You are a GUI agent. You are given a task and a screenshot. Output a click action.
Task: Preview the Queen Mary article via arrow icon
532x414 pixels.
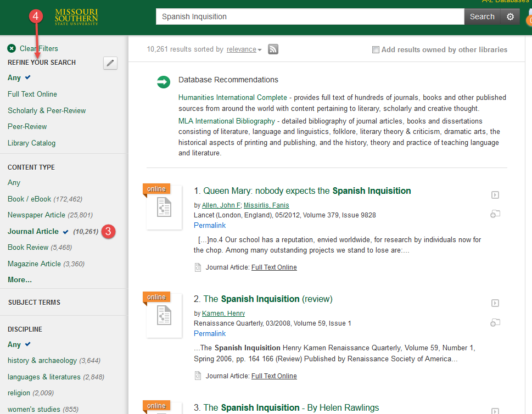[495, 195]
